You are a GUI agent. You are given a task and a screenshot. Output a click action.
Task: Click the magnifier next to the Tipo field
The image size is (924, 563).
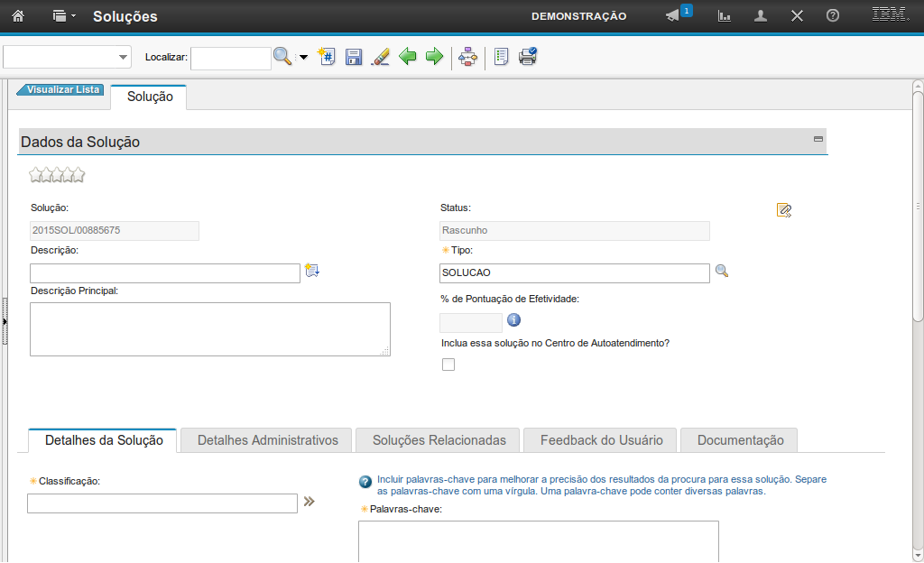(x=722, y=271)
